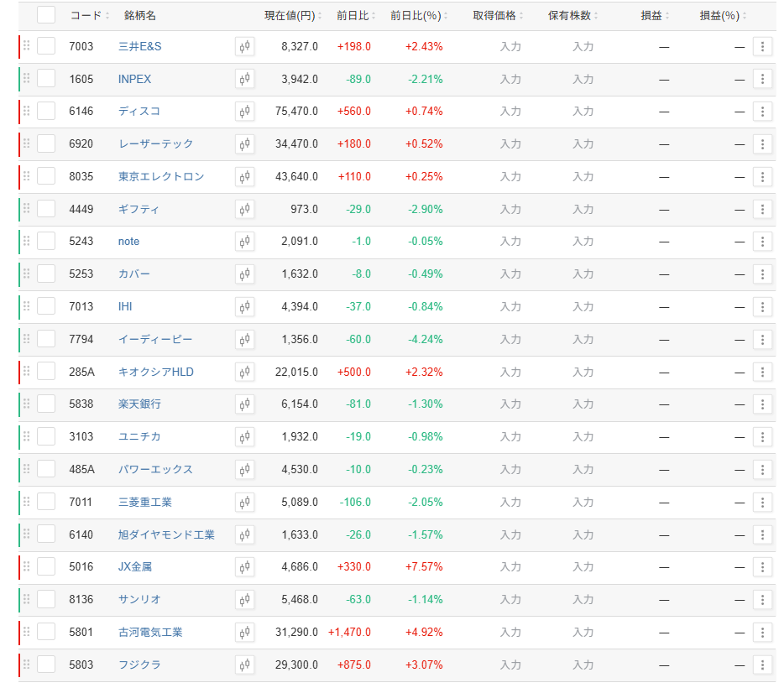This screenshot has height=688, width=784.
Task: Show the chart for JX金属 via icon
Action: pyautogui.click(x=244, y=567)
